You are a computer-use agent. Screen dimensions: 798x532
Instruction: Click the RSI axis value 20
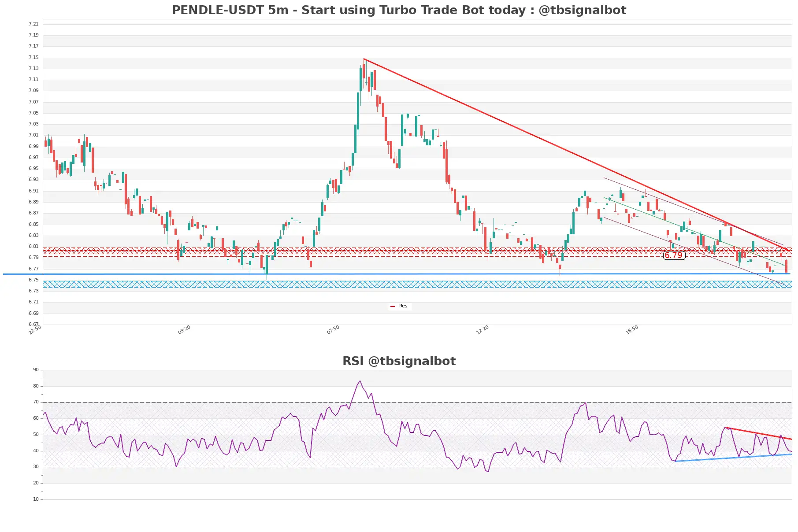point(36,483)
